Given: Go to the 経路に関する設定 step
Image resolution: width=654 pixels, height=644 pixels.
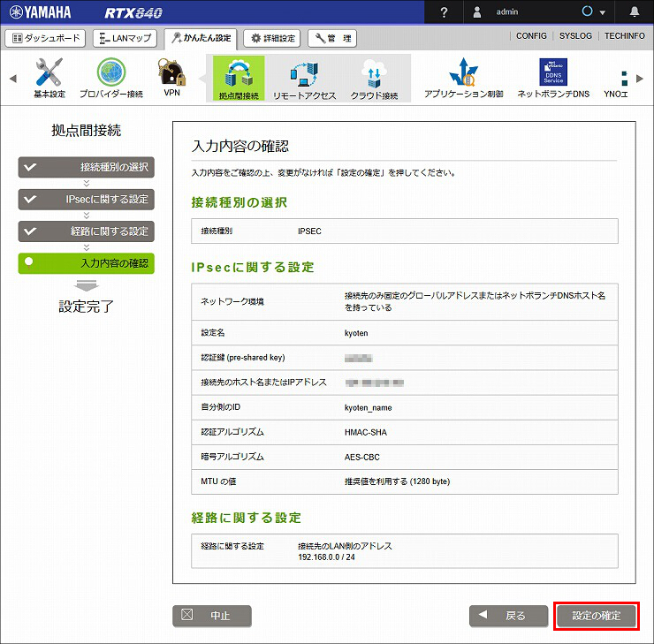Looking at the screenshot, I should tap(87, 231).
